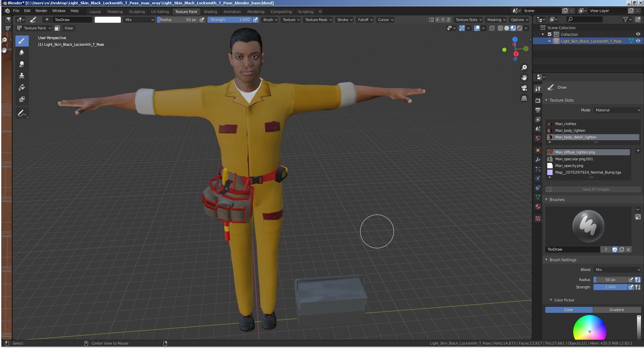Screen dimensions: 644x348
Task: Open Material properties tab
Action: 538,206
